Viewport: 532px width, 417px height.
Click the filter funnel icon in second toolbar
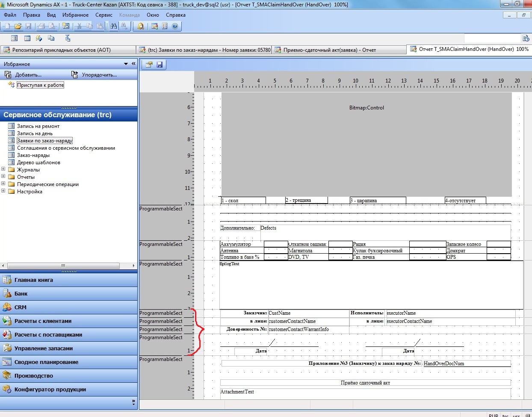point(68,38)
